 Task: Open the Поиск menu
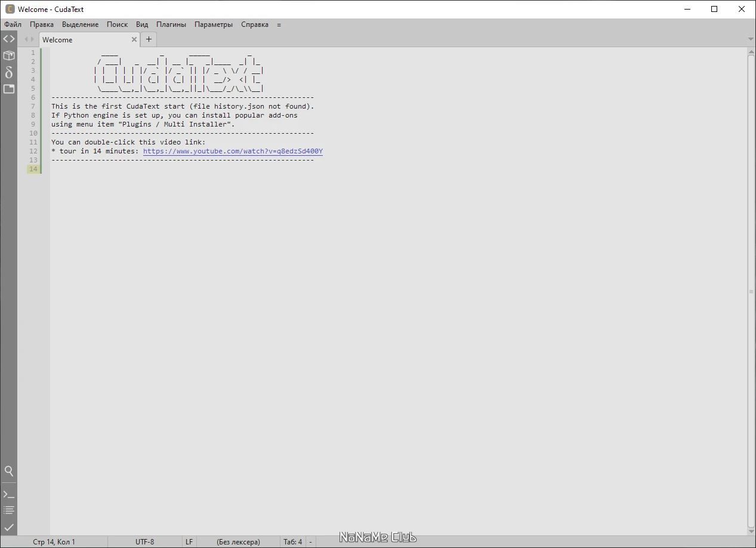(118, 24)
